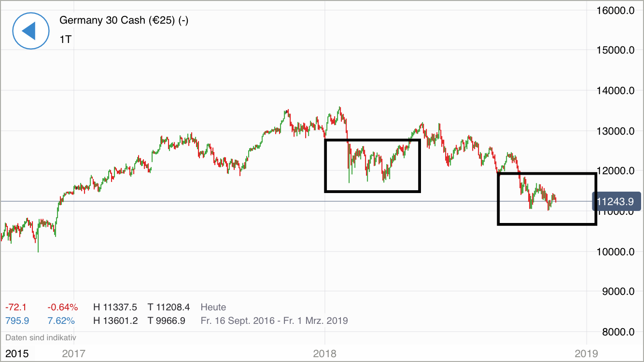Click the 2017 year label on time axis
Image resolution: width=644 pixels, height=362 pixels.
[74, 353]
